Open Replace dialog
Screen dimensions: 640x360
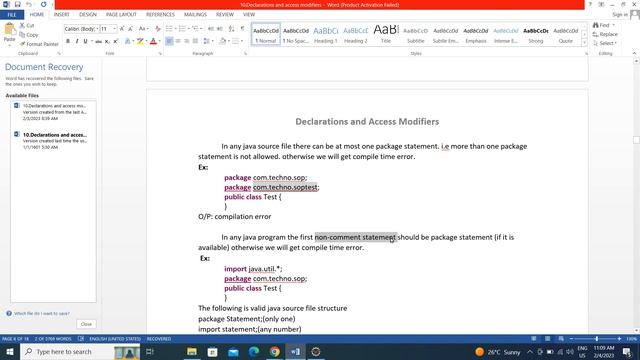pyautogui.click(x=605, y=34)
